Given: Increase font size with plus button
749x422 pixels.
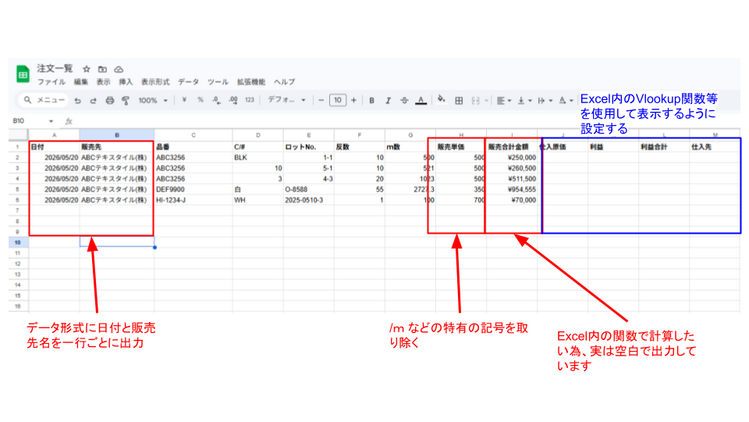Looking at the screenshot, I should tap(353, 100).
